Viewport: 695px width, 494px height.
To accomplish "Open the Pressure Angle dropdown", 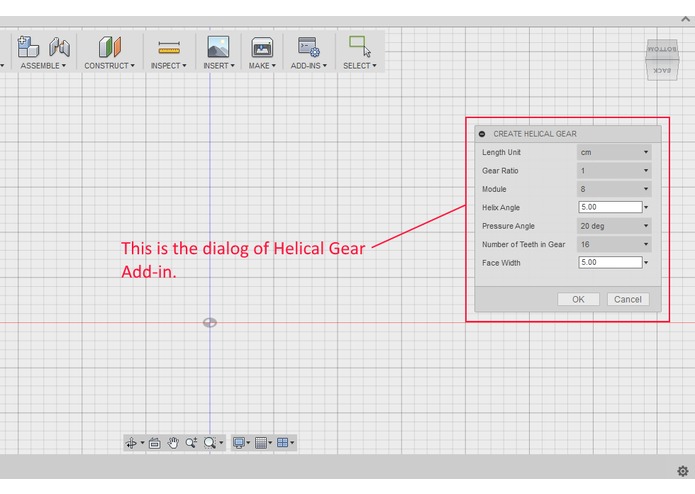I will tap(614, 226).
